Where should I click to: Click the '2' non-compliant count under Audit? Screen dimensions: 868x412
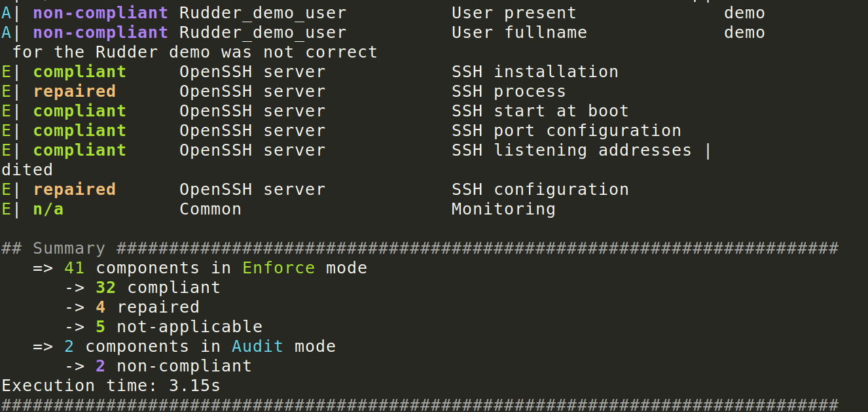coord(101,366)
